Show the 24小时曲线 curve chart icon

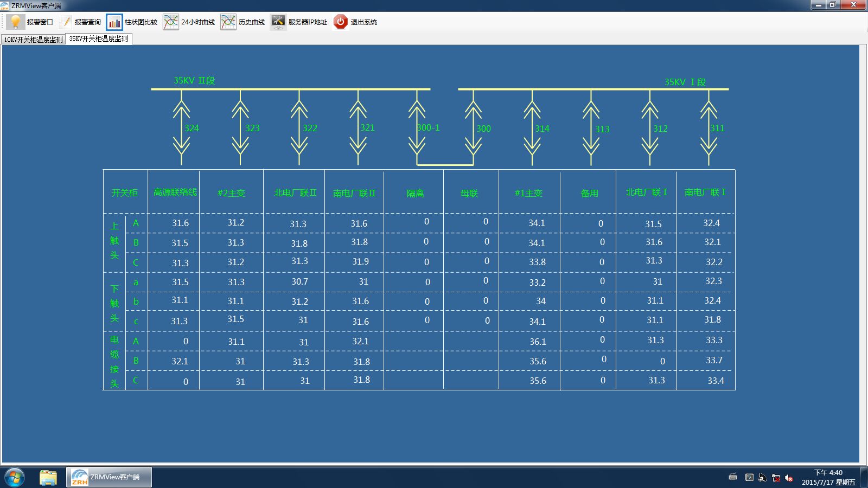[170, 22]
